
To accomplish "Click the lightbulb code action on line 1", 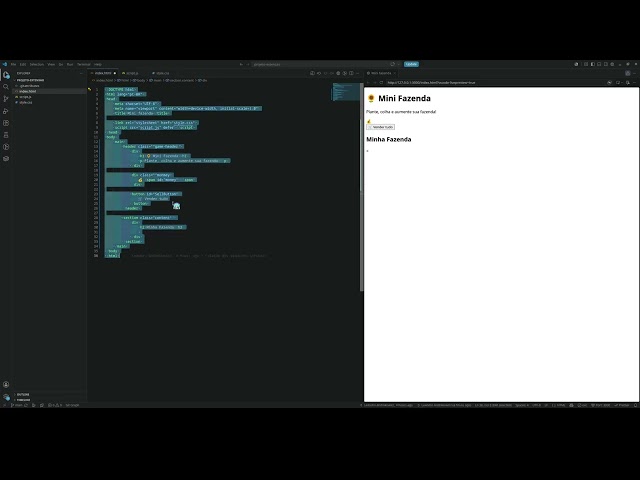I will click(89, 89).
